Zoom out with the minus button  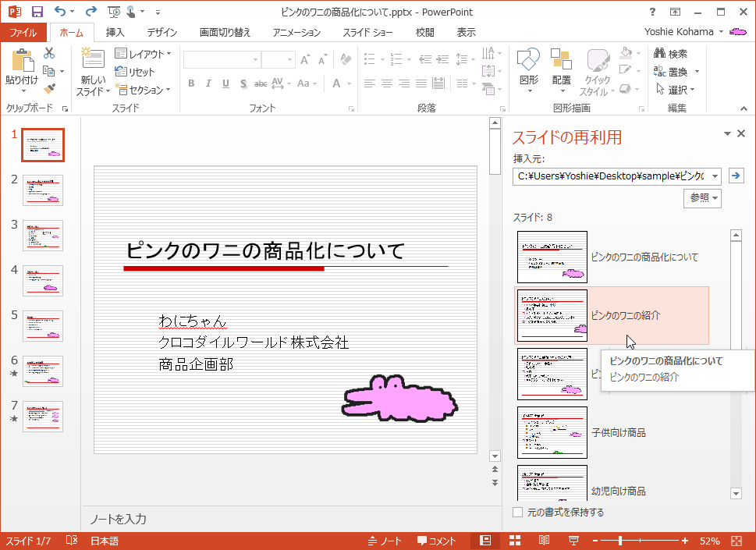point(595,541)
